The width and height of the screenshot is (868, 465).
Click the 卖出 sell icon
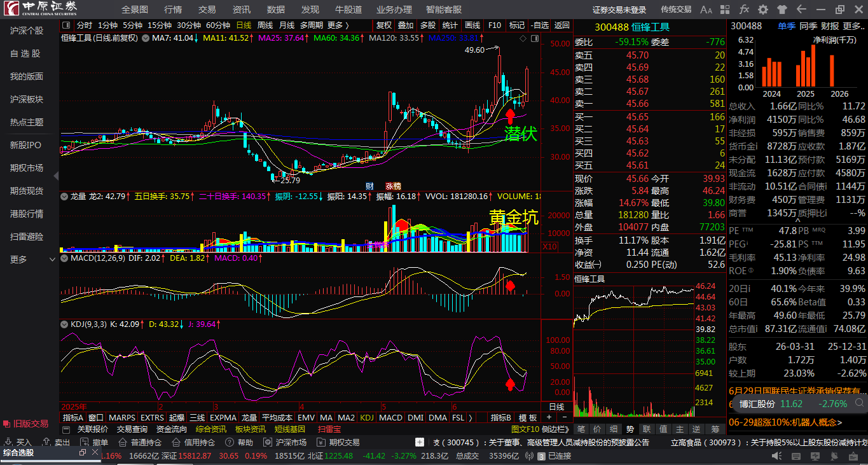46,442
